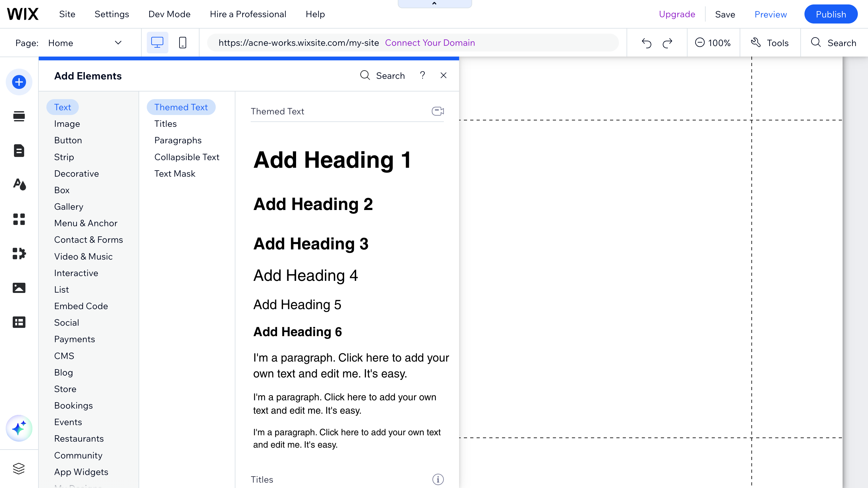
Task: Open CMS table icon in sidebar
Action: (19, 322)
